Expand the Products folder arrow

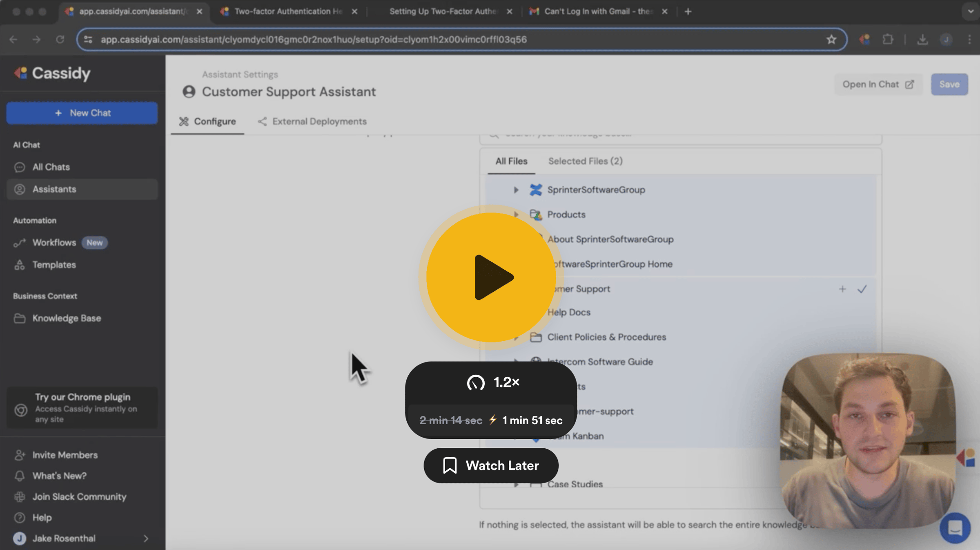coord(516,214)
